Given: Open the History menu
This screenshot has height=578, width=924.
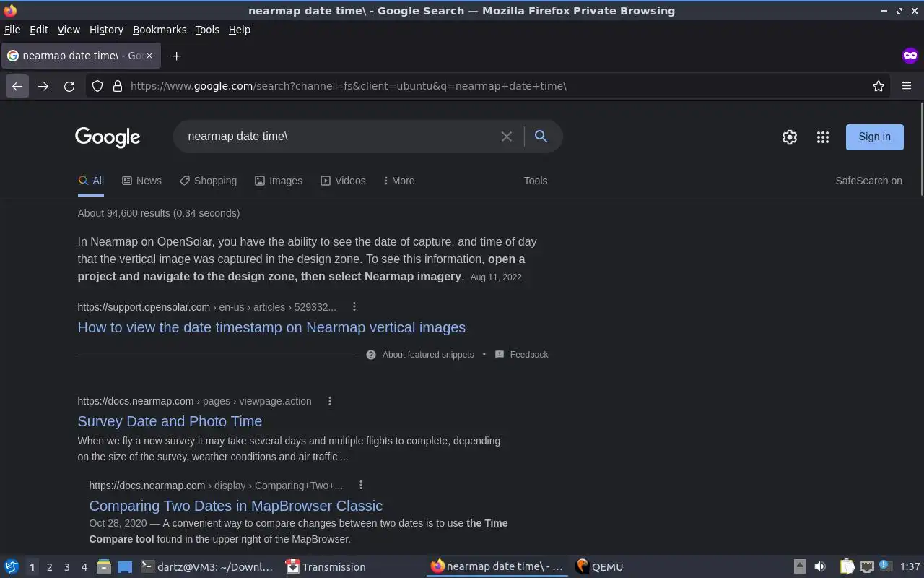Looking at the screenshot, I should point(106,30).
